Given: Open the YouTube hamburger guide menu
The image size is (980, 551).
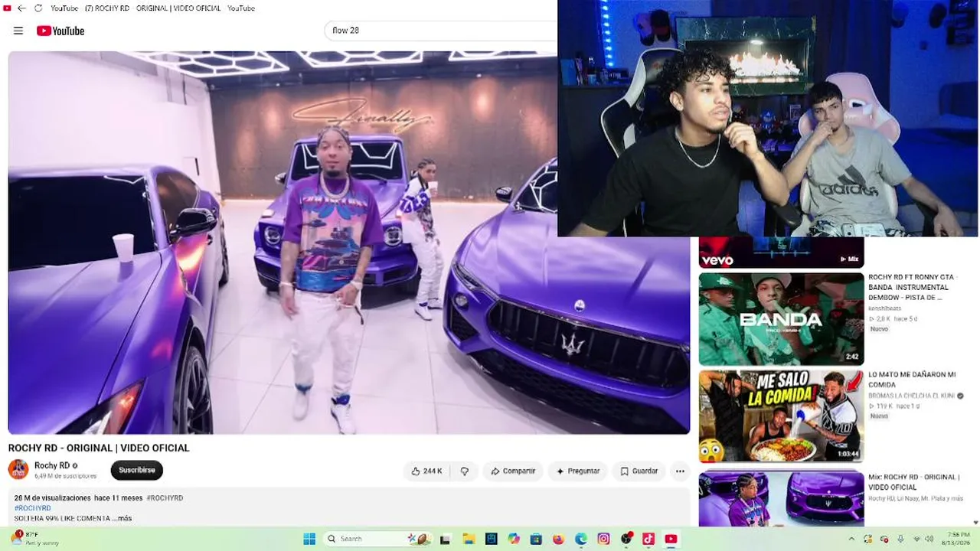Looking at the screenshot, I should [x=18, y=31].
